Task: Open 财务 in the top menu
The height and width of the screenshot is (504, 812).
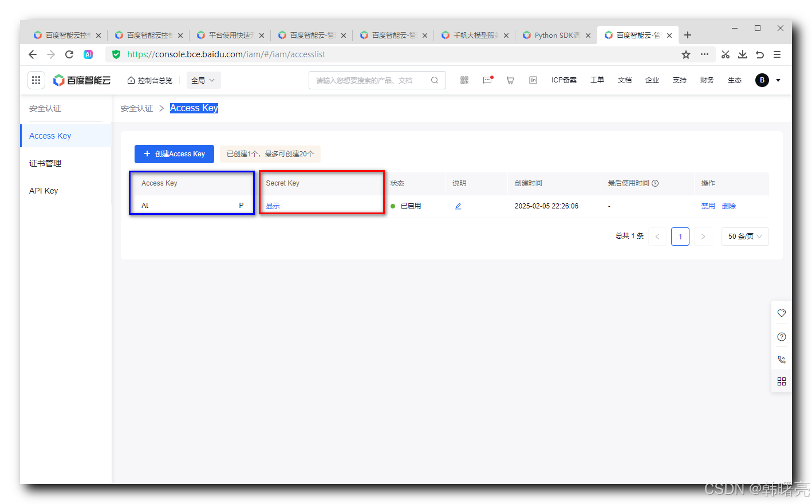Action: [707, 80]
